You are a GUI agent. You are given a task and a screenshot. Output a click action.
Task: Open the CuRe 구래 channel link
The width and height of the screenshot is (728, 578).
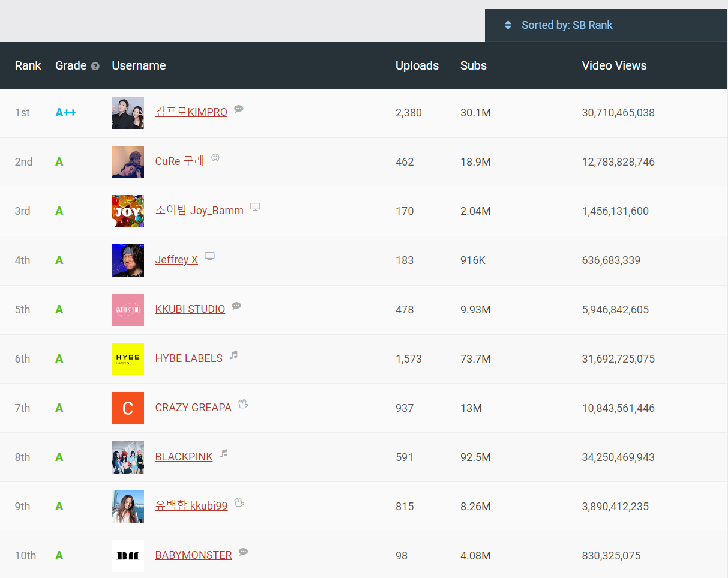180,161
